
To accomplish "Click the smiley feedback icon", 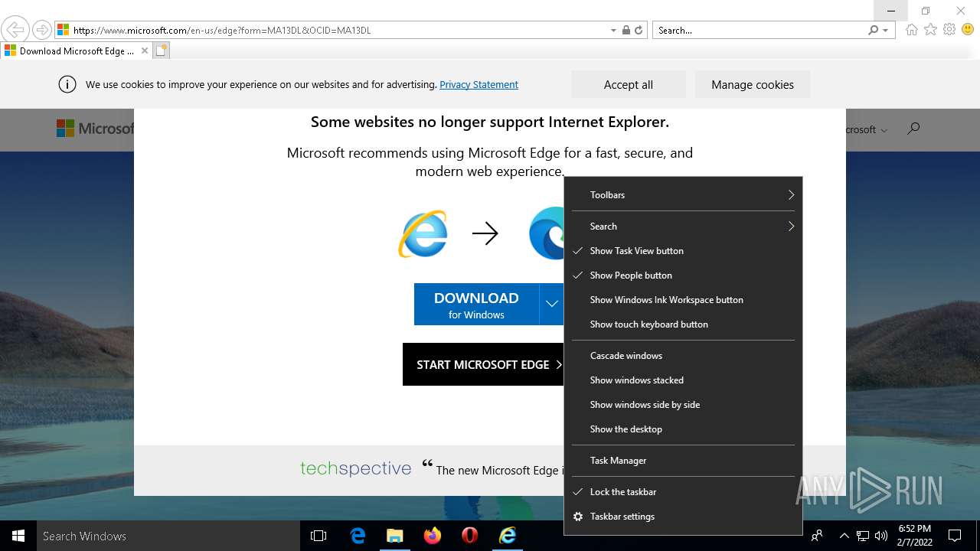I will (968, 30).
